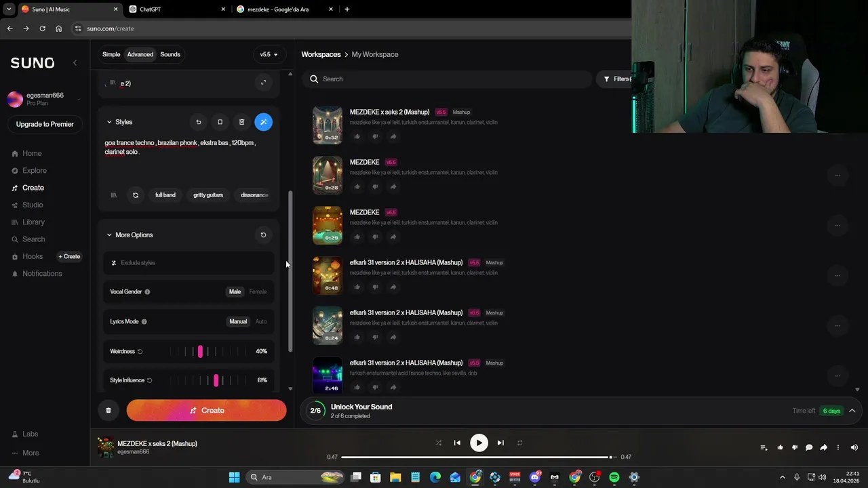Viewport: 868px width, 488px height.
Task: Click Create button next to Hooks
Action: pos(69,256)
